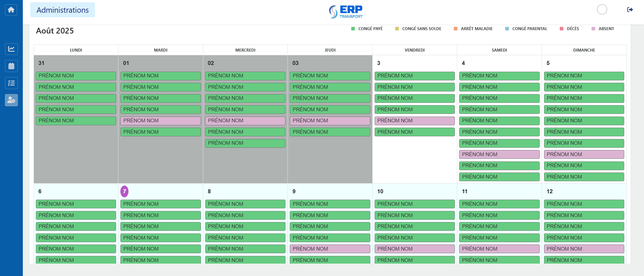Click the logout icon at top right
The height and width of the screenshot is (276, 644).
(x=630, y=10)
